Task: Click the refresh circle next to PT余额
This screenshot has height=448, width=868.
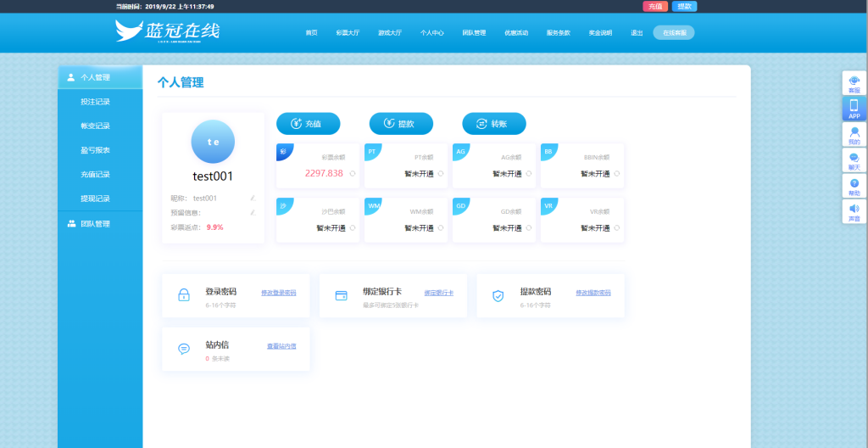Action: pyautogui.click(x=441, y=173)
